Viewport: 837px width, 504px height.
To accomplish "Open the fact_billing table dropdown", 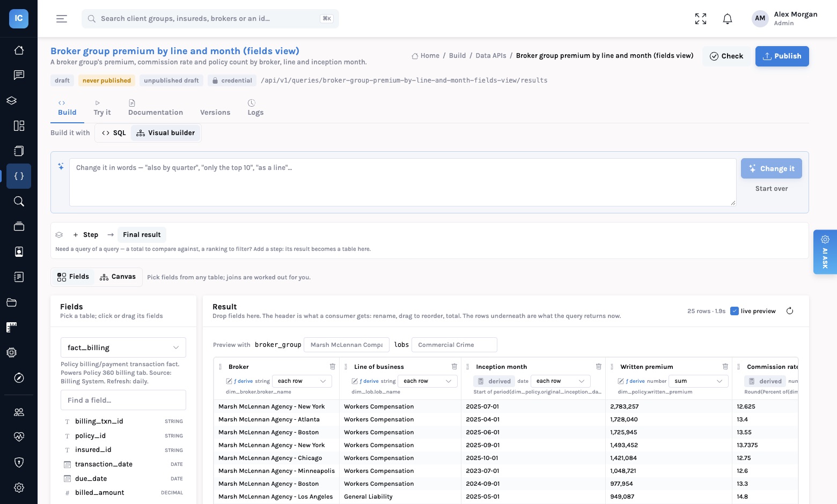I will 123,347.
